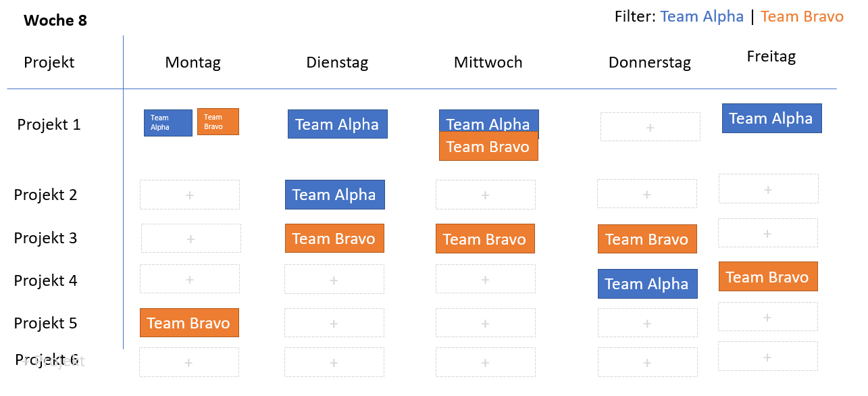Viewport: 868px width, 396px height.
Task: Toggle the Team Alpha filter
Action: coord(702,16)
